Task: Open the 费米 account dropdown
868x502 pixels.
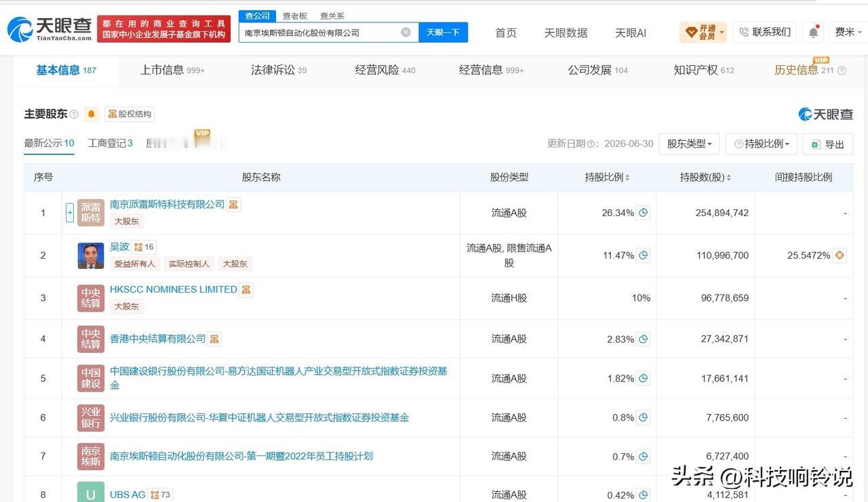Action: click(x=848, y=32)
